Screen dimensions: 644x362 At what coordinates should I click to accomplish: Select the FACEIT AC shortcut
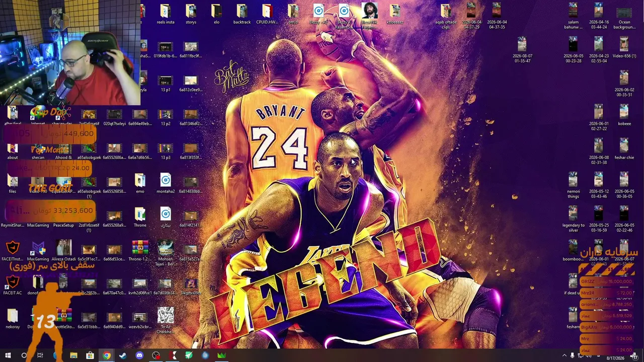[13, 285]
